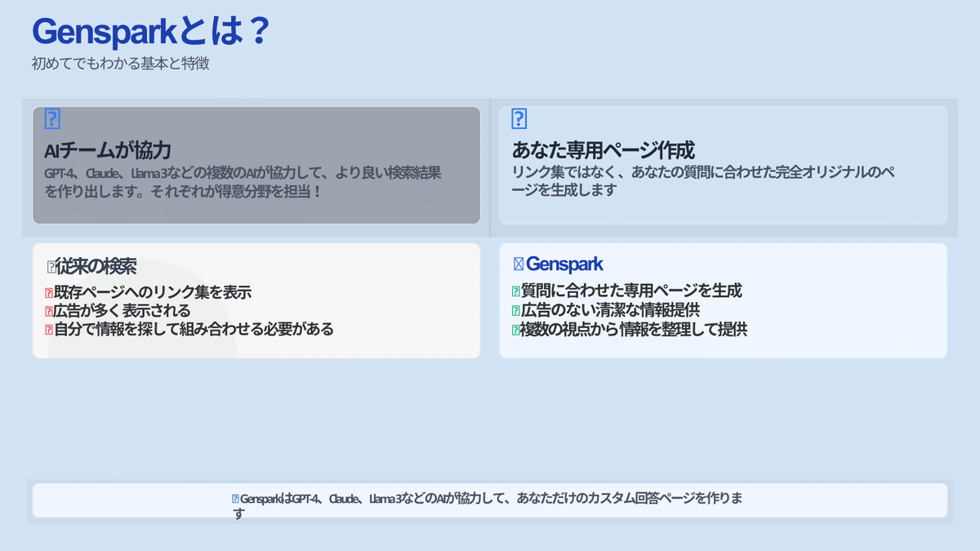The image size is (980, 551).
Task: Click the footer summary bar about GPT-4 and Claude
Action: [490, 499]
